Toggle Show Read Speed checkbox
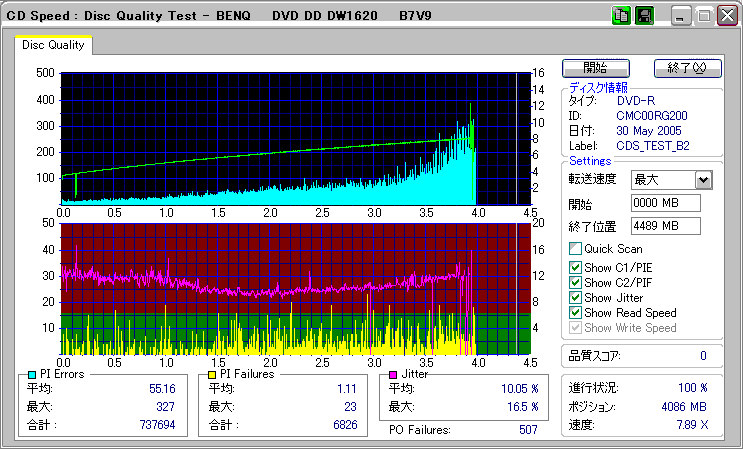The width and height of the screenshot is (743, 449). (575, 313)
